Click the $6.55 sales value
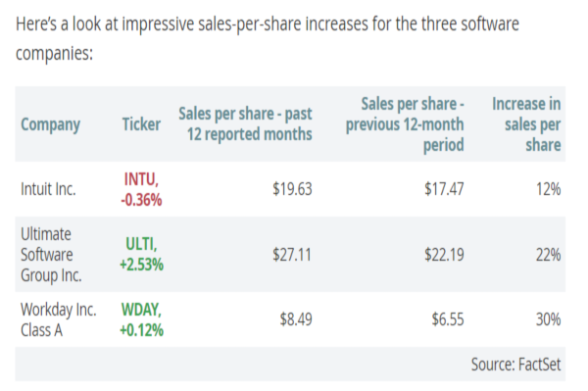588x391 pixels. tap(448, 319)
